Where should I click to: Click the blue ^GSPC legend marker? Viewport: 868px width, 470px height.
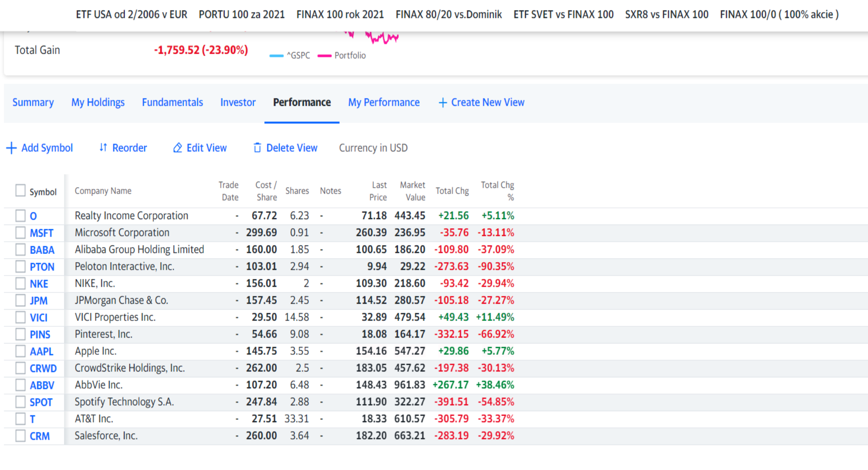coord(276,56)
